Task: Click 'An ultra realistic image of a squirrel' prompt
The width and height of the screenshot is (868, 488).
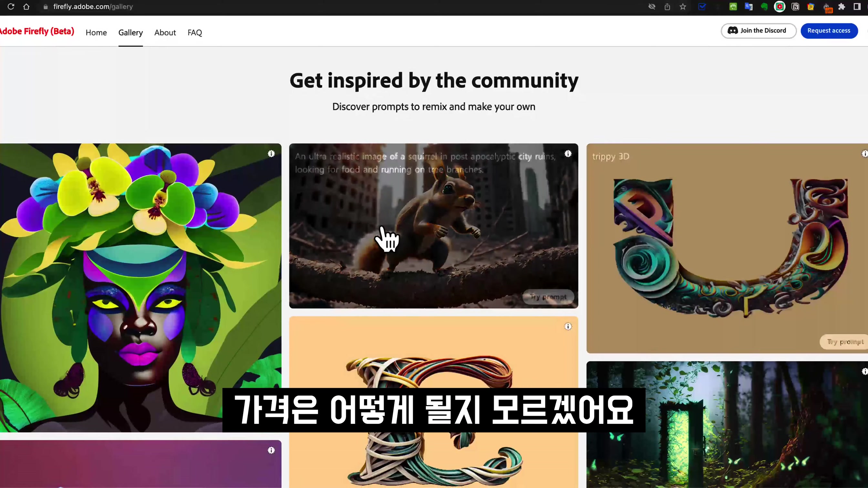Action: click(x=425, y=163)
